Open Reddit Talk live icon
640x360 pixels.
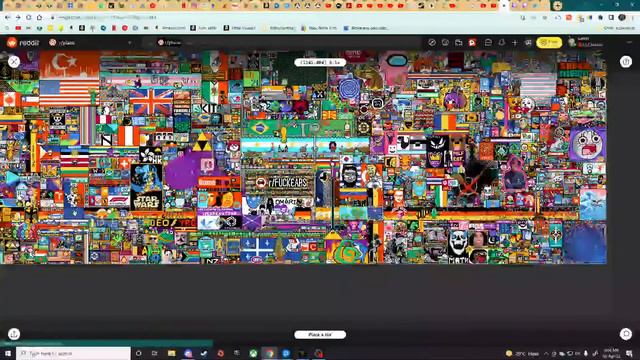[x=459, y=42]
